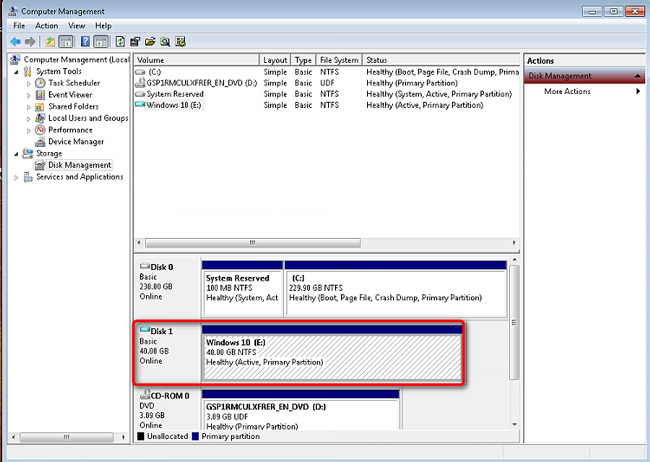Select the (C:) 229.90 GB partition block
650x462 pixels.
395,289
